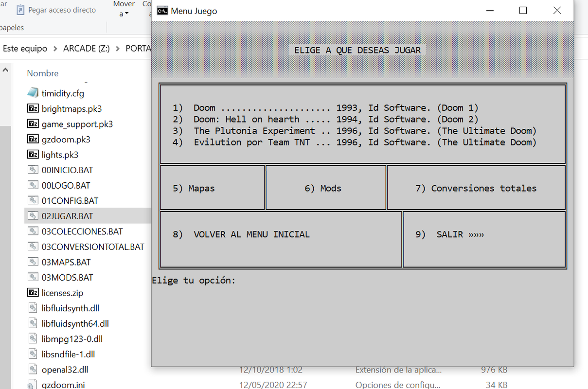
Task: Click the 03COLECCIONES.BAT batch file icon
Action: (33, 231)
